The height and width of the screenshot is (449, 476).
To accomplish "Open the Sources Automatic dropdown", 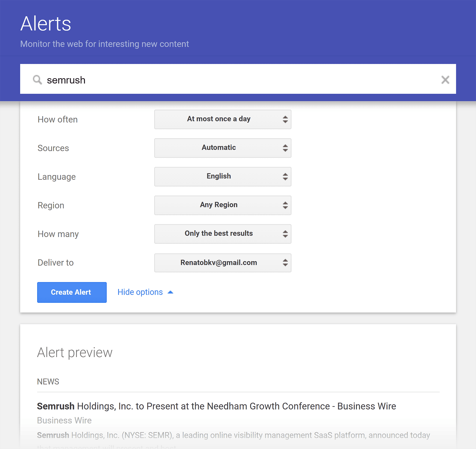I will tap(223, 148).
